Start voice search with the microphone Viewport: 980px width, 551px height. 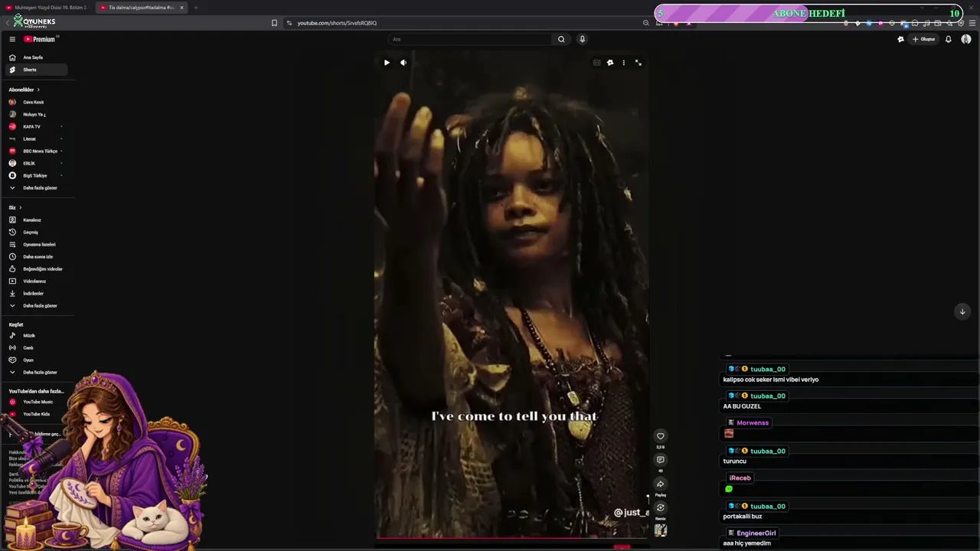pos(582,39)
